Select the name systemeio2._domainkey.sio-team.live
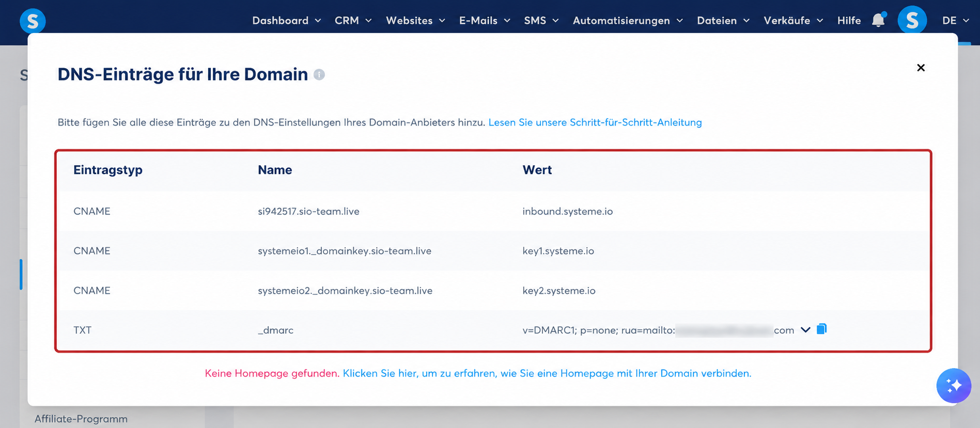The image size is (980, 428). click(x=345, y=291)
